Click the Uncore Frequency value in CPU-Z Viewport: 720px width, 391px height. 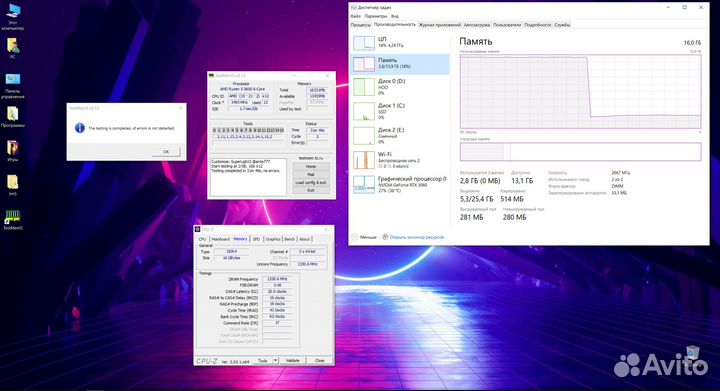click(308, 264)
